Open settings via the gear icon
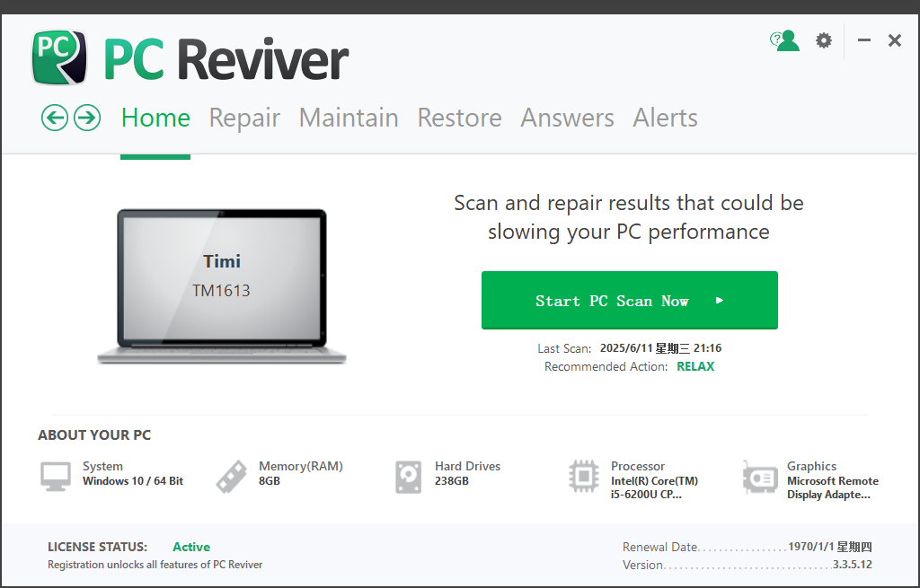Image resolution: width=920 pixels, height=588 pixels. pos(824,40)
